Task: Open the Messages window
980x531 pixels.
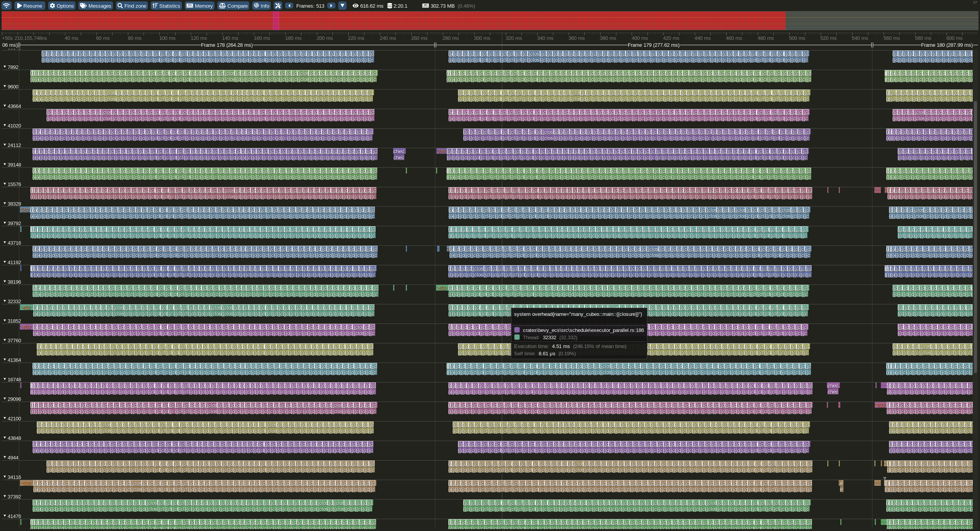Action: click(95, 6)
